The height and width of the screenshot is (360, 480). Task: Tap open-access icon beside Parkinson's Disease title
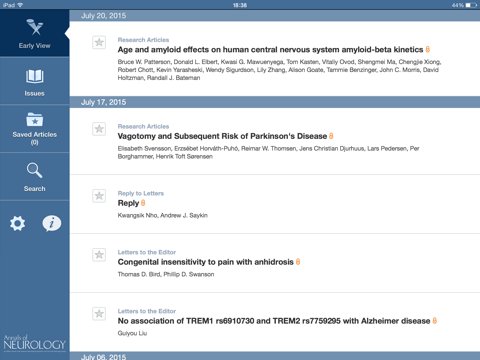click(331, 136)
